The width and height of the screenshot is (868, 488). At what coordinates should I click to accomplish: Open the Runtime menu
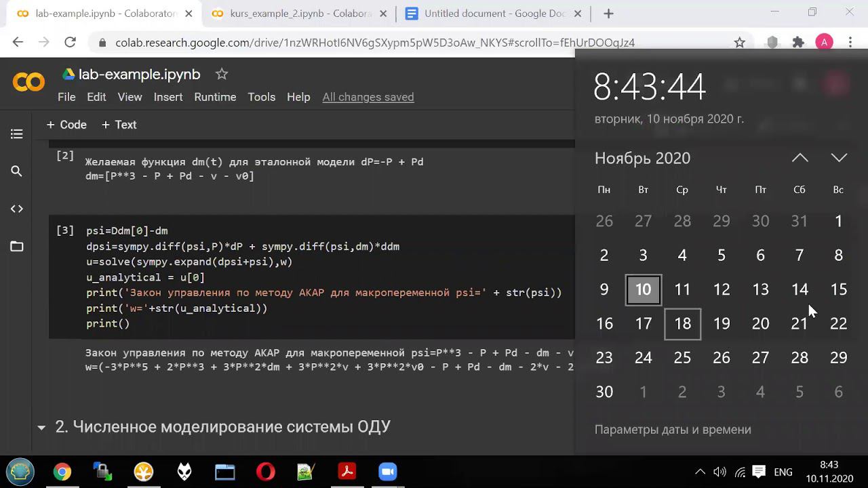coord(215,97)
